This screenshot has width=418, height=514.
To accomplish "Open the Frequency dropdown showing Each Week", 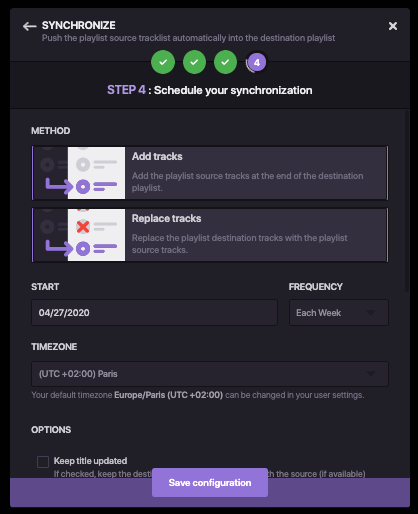I will pyautogui.click(x=339, y=313).
